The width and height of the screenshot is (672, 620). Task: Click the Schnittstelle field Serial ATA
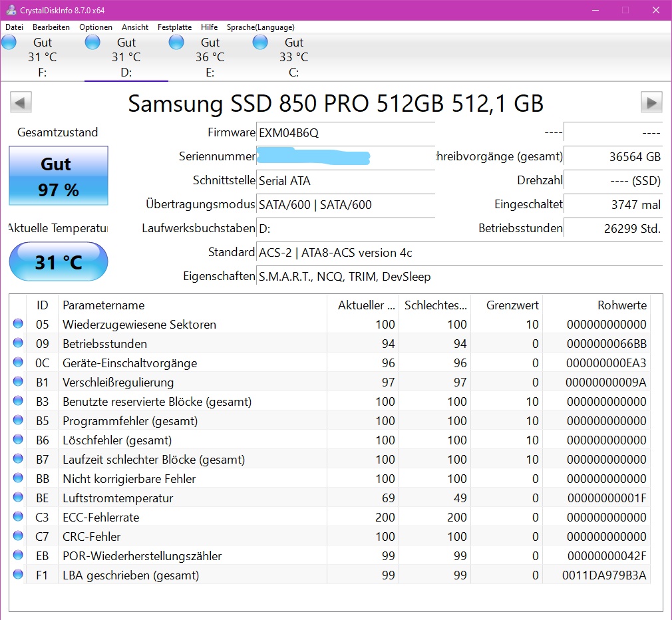coord(345,181)
